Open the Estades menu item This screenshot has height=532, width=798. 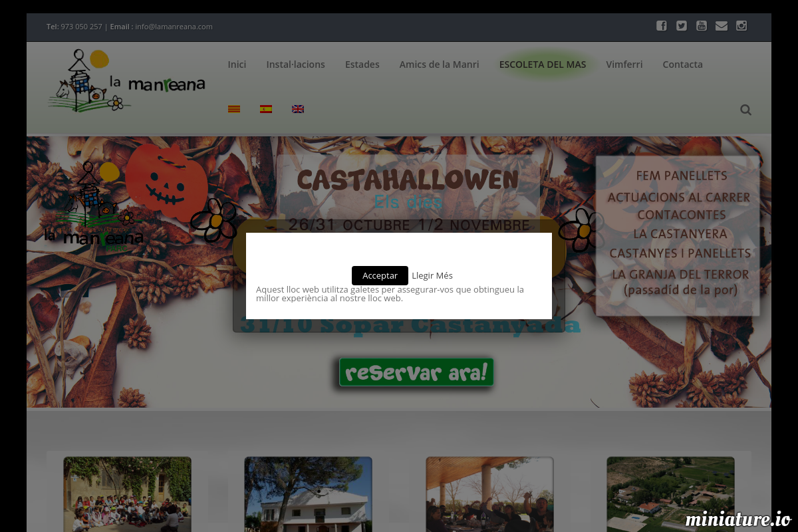362,65
